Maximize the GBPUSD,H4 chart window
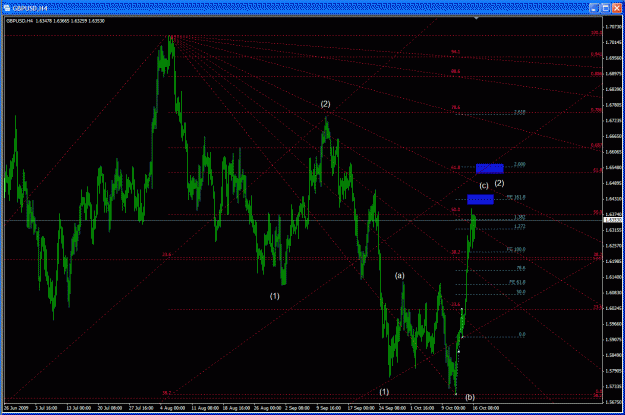This screenshot has height=415, width=625. (x=605, y=8)
